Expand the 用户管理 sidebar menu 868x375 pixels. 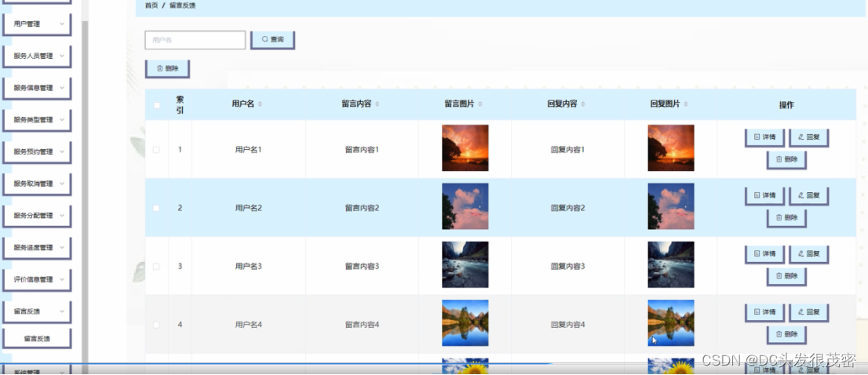coord(37,24)
